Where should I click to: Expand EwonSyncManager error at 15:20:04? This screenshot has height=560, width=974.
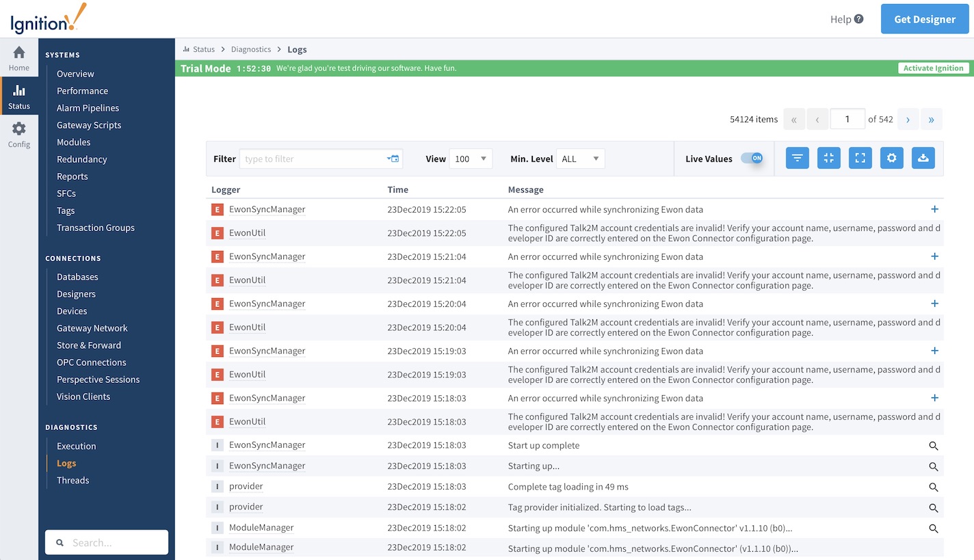[934, 304]
